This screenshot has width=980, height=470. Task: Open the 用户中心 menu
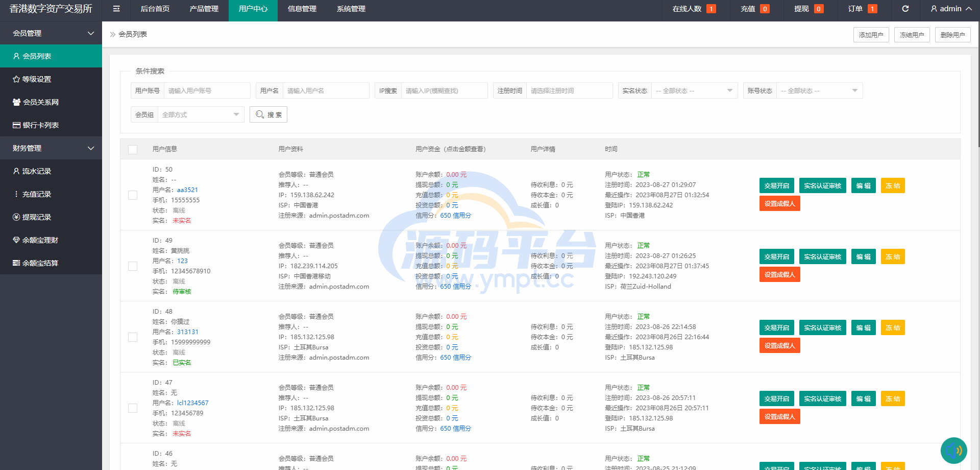point(253,9)
